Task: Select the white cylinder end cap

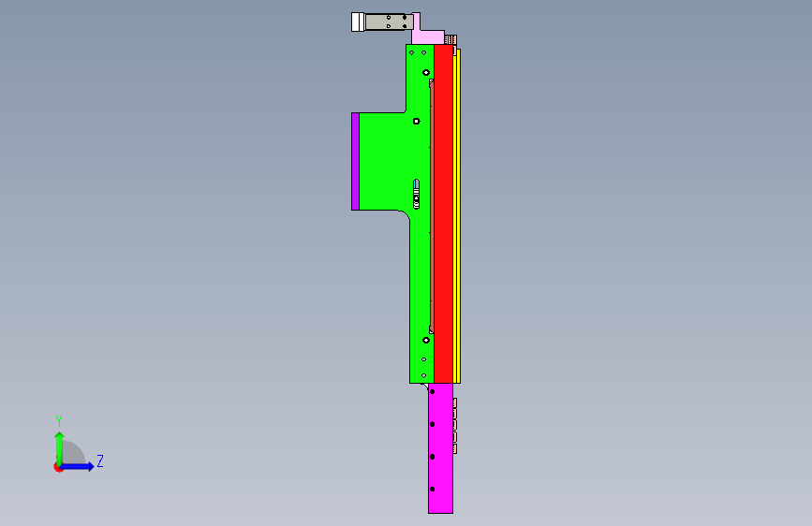Action: point(358,22)
